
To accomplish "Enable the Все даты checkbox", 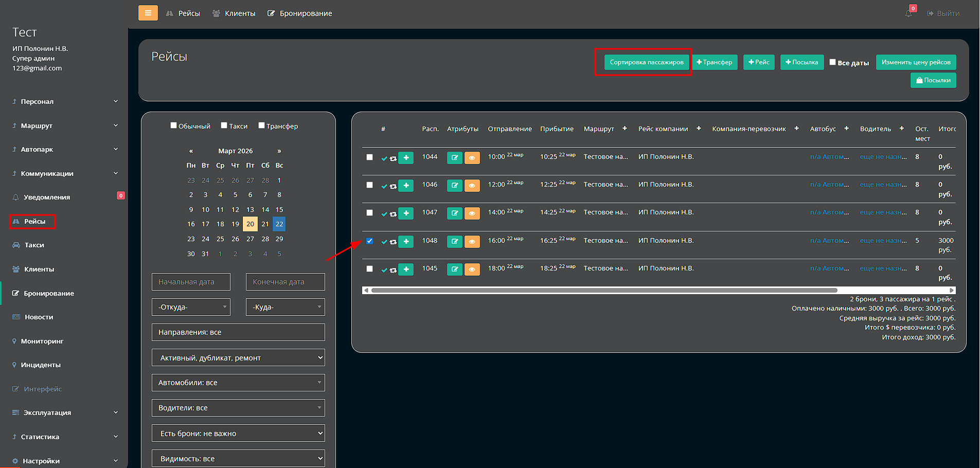I will (x=832, y=62).
